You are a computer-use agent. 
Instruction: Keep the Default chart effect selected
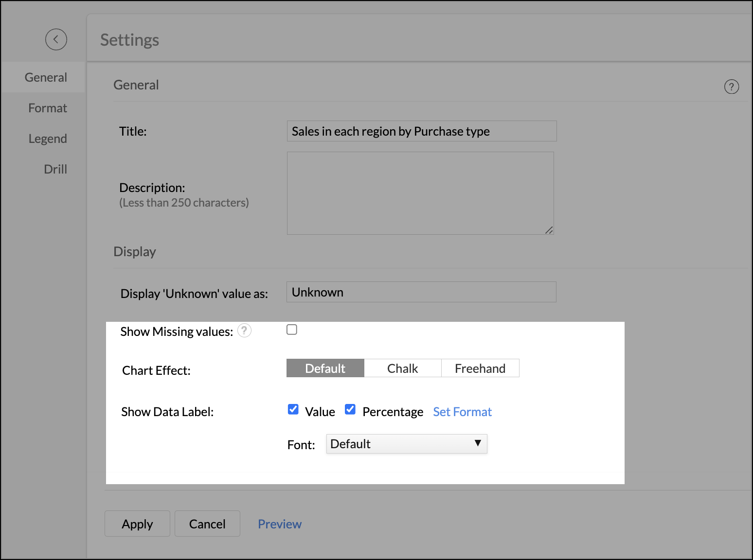coord(325,368)
